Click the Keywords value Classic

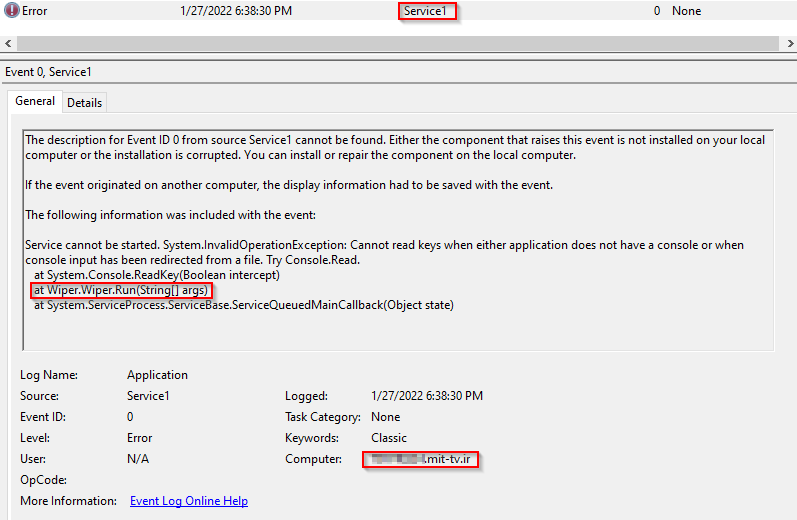coord(389,438)
